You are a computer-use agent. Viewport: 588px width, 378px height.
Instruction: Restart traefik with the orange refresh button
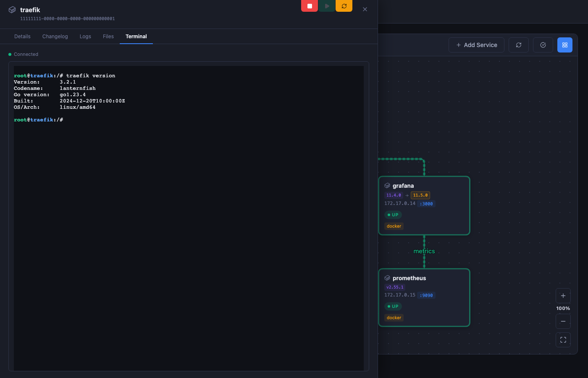click(344, 6)
